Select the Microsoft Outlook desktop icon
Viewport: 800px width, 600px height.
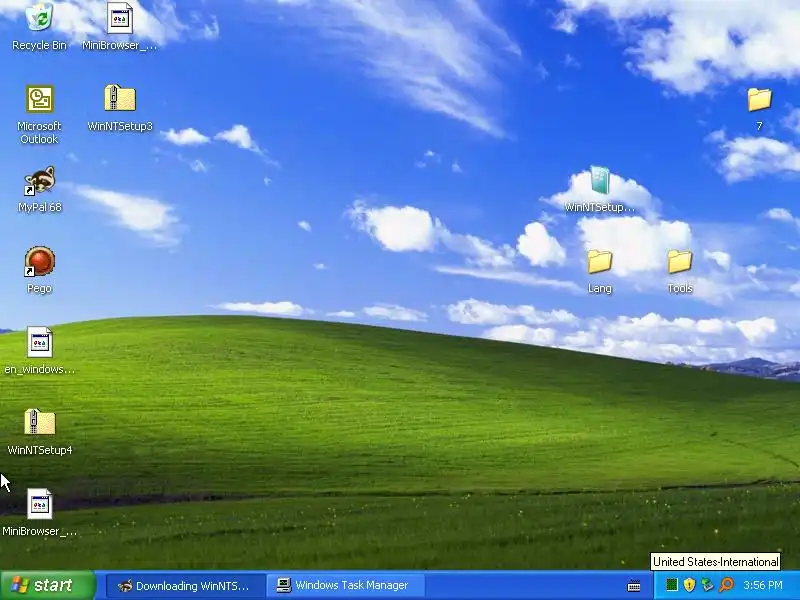click(39, 114)
